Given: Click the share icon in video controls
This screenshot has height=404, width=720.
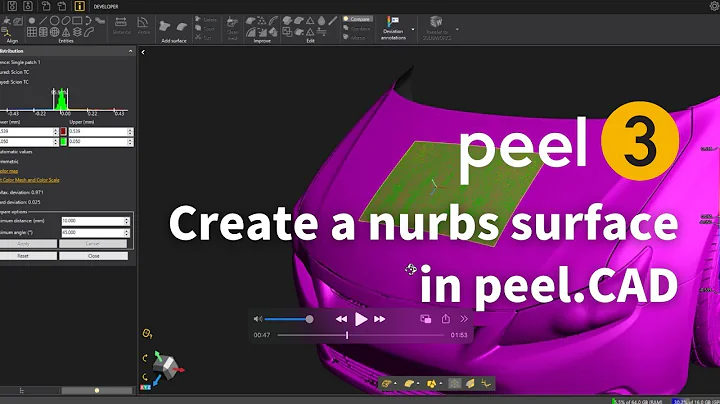Looking at the screenshot, I should (445, 319).
